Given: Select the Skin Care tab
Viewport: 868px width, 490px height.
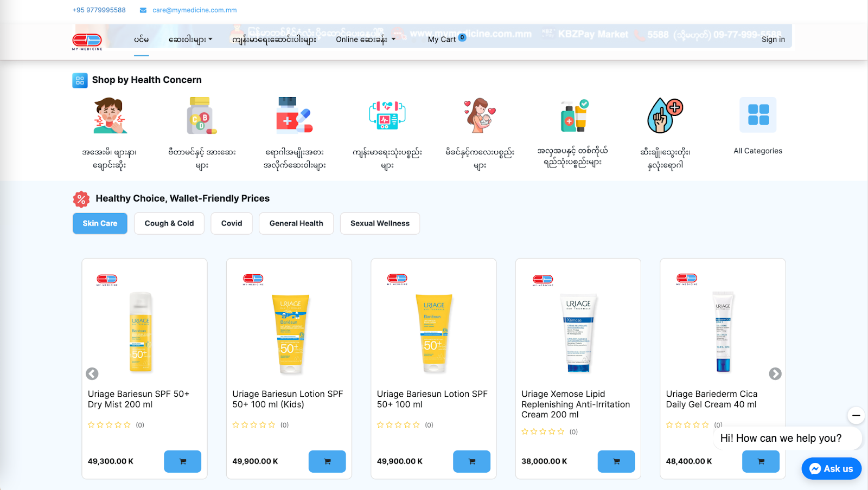Looking at the screenshot, I should [100, 223].
